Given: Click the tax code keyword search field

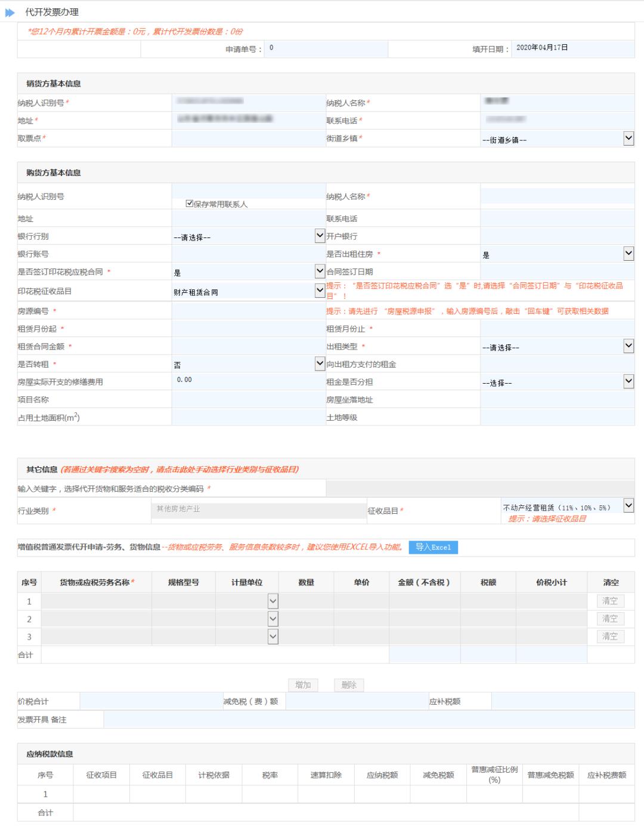Looking at the screenshot, I should point(477,487).
